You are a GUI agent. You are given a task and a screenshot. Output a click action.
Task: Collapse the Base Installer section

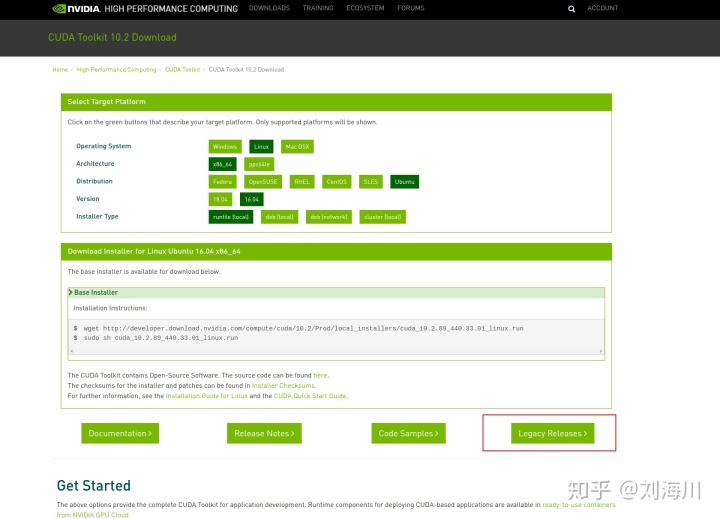click(x=336, y=293)
